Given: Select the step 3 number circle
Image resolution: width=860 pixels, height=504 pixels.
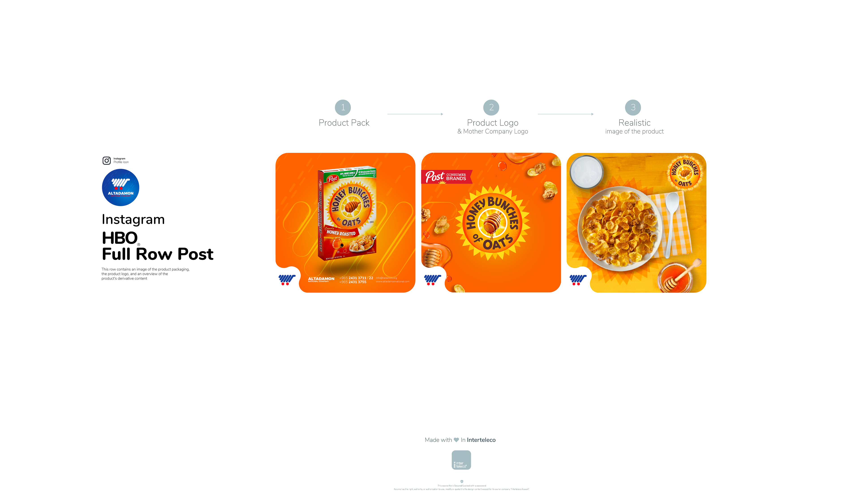Looking at the screenshot, I should pos(633,107).
